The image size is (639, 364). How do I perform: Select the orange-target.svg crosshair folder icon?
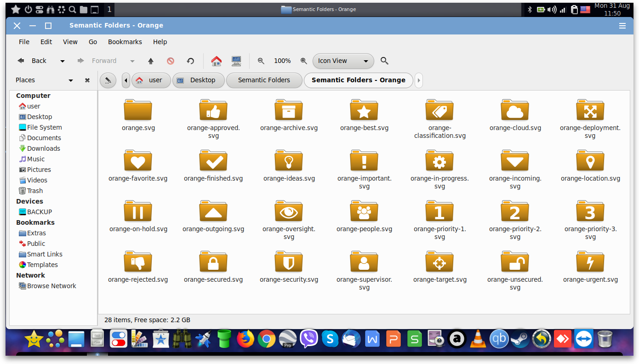(x=439, y=262)
